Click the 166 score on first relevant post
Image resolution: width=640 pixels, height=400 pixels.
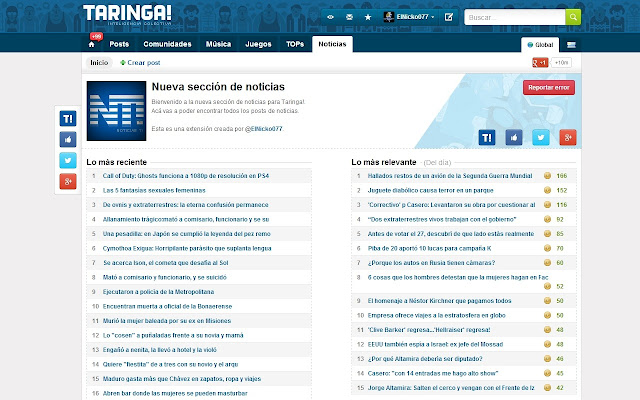[x=562, y=176]
